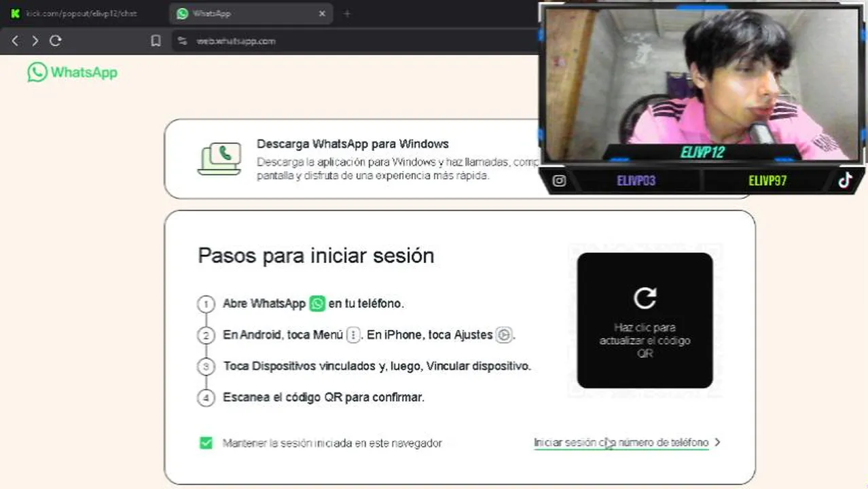Uncheck Mantener la sesión iniciada checkbox
868x489 pixels.
206,443
